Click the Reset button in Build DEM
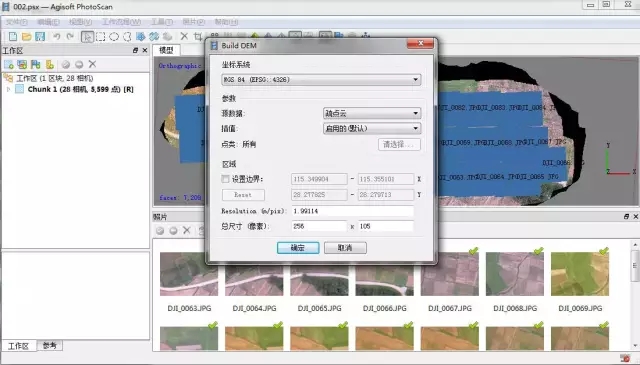 click(243, 195)
